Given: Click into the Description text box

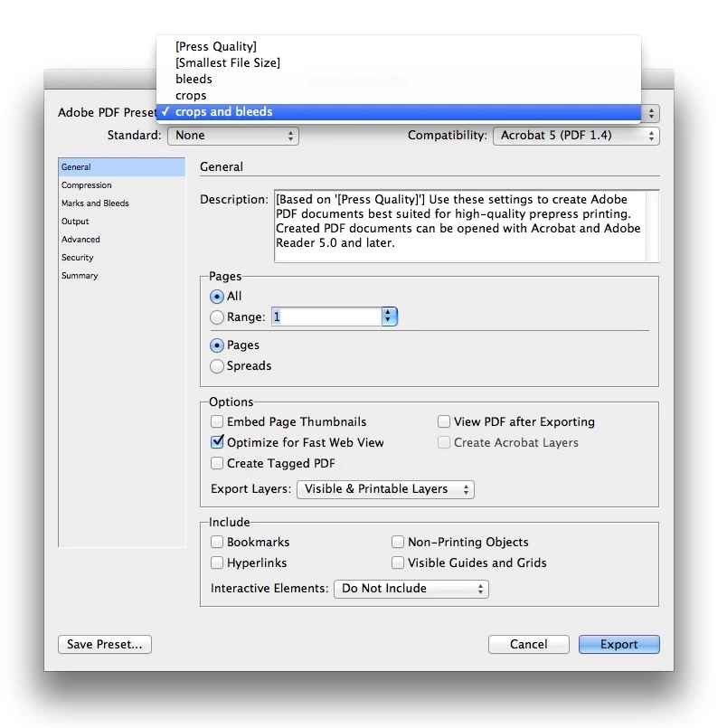Looking at the screenshot, I should (459, 226).
